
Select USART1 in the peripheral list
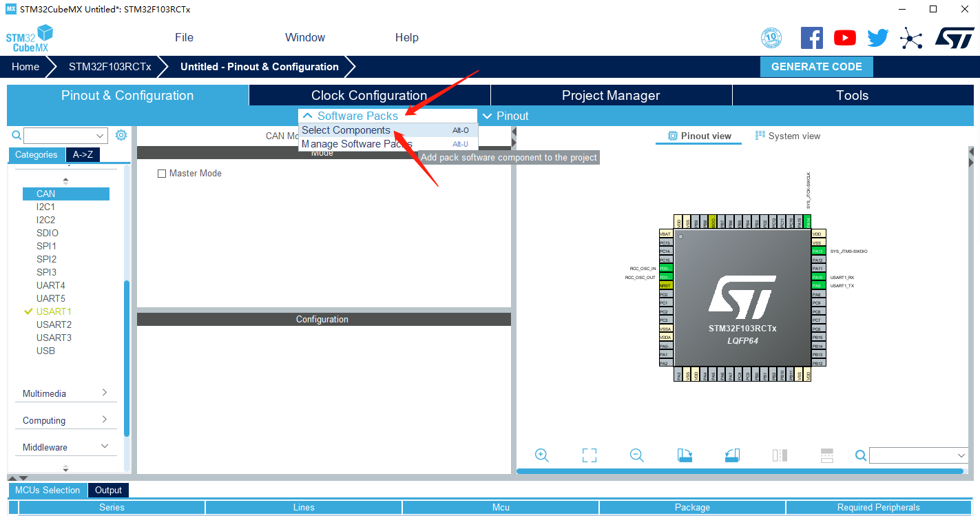click(54, 311)
